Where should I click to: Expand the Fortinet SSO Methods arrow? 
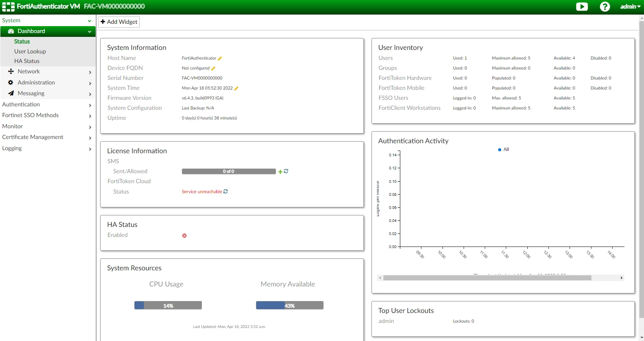(90, 116)
